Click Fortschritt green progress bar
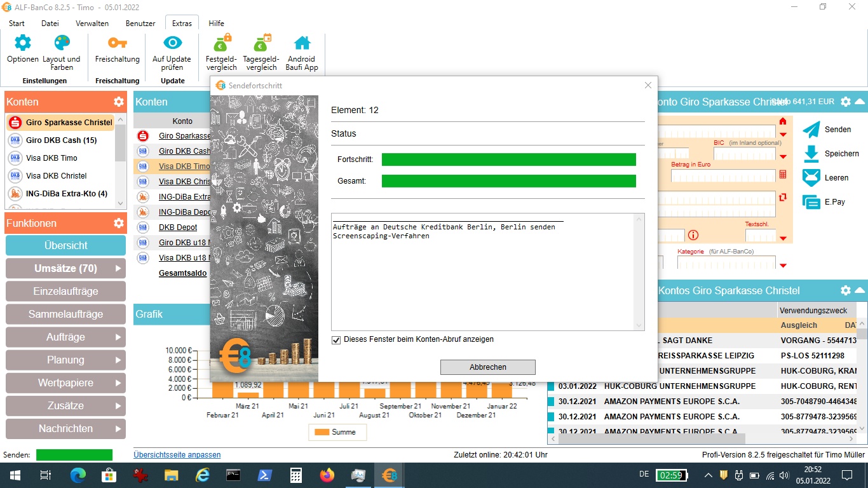The image size is (868, 488). 509,159
